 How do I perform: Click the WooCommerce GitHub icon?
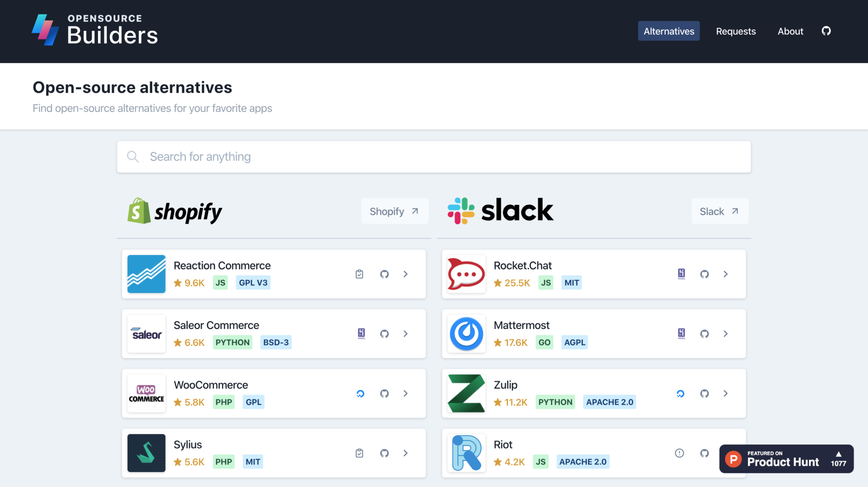(384, 393)
